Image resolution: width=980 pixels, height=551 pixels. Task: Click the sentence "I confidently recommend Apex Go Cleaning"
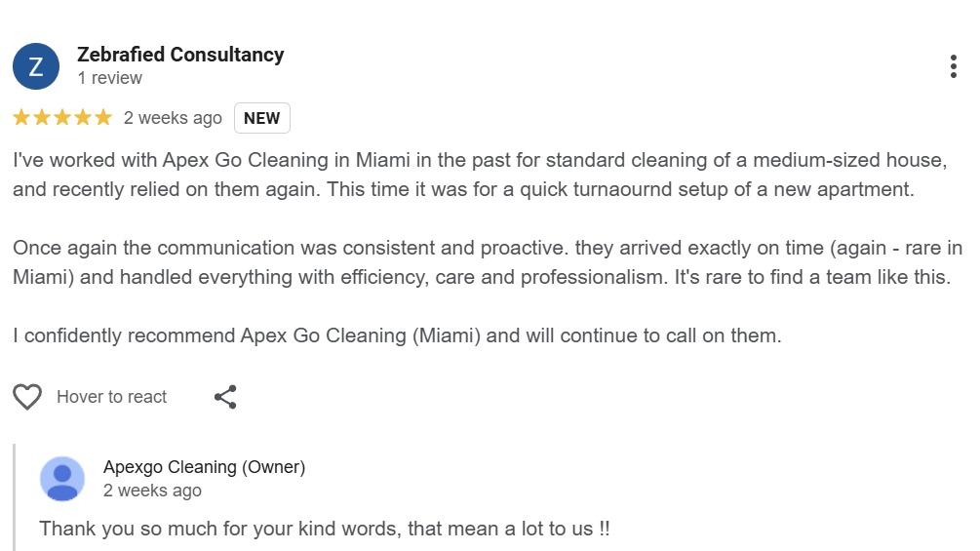(397, 336)
